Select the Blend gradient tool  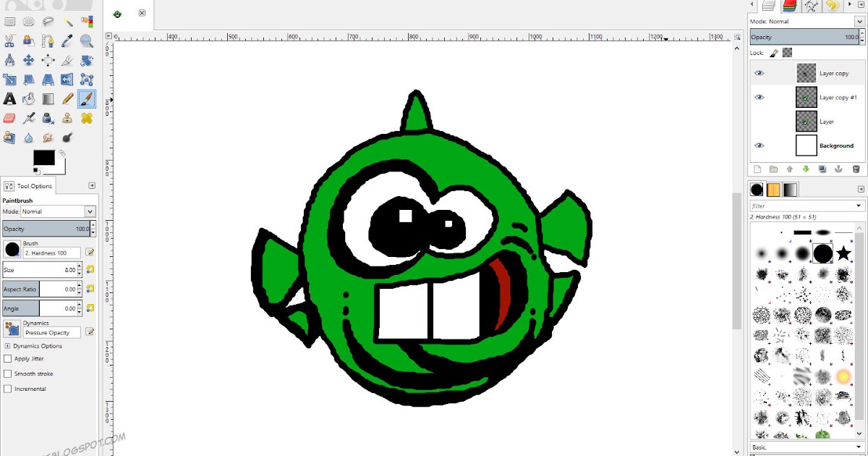(x=47, y=98)
